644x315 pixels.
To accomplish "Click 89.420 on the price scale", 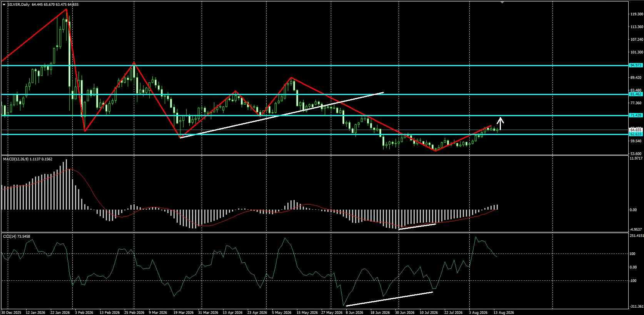I will pos(637,78).
